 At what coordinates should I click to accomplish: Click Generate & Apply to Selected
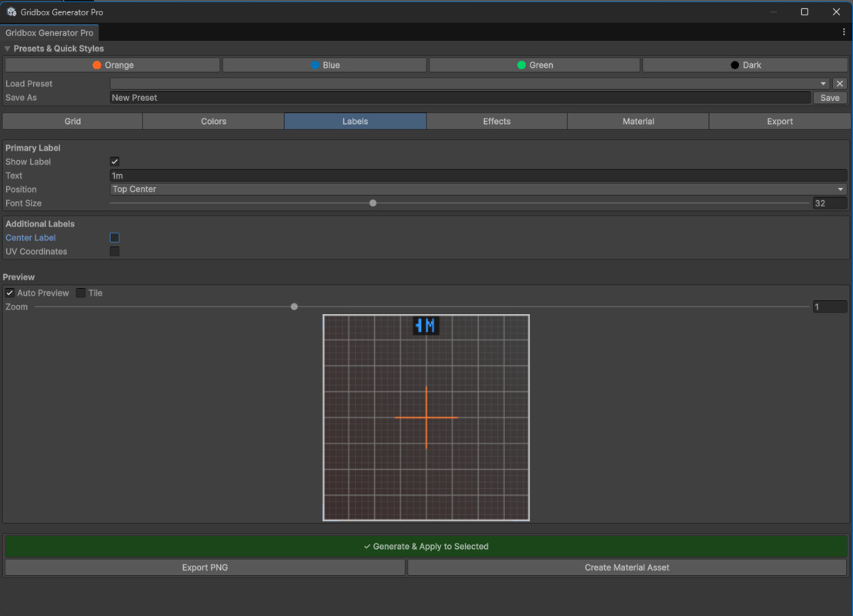(426, 546)
